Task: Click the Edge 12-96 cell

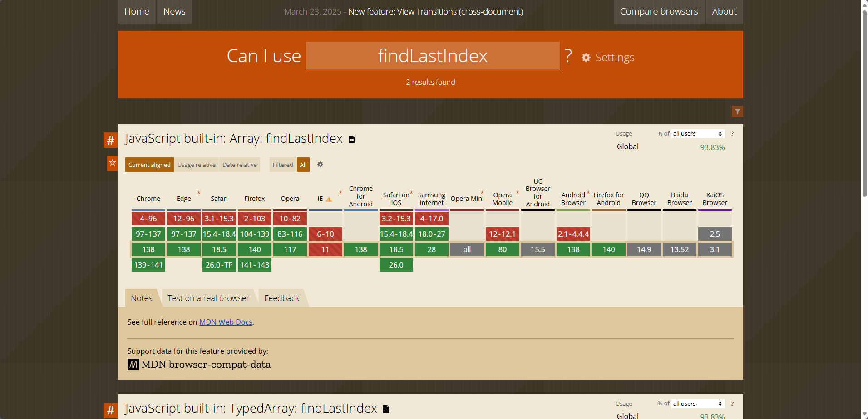Action: [x=184, y=219]
